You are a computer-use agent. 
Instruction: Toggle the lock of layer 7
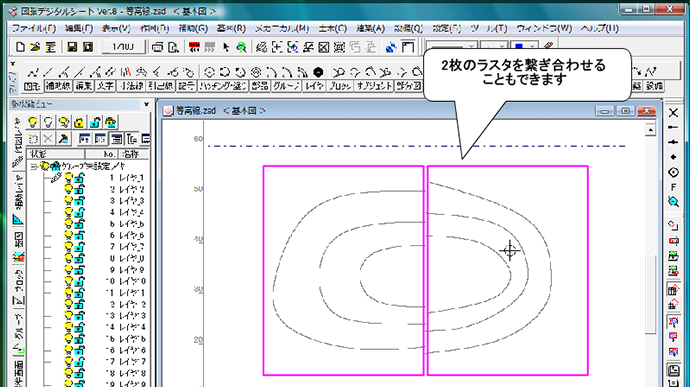tap(79, 247)
